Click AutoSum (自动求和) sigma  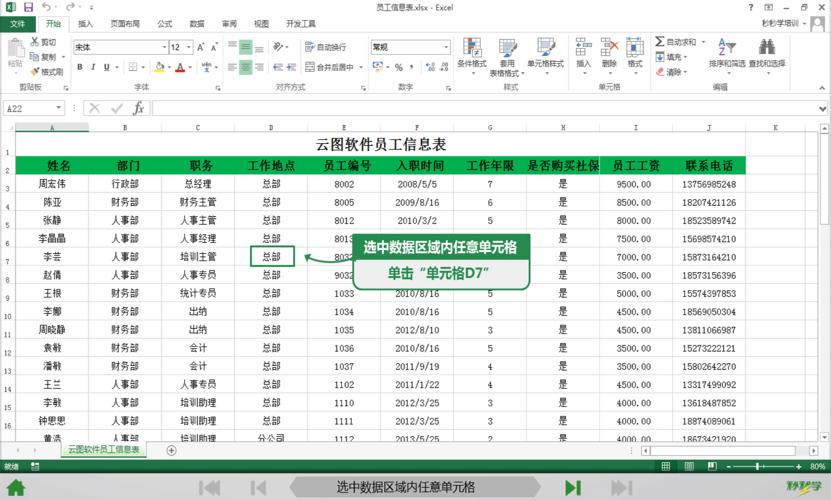point(659,41)
